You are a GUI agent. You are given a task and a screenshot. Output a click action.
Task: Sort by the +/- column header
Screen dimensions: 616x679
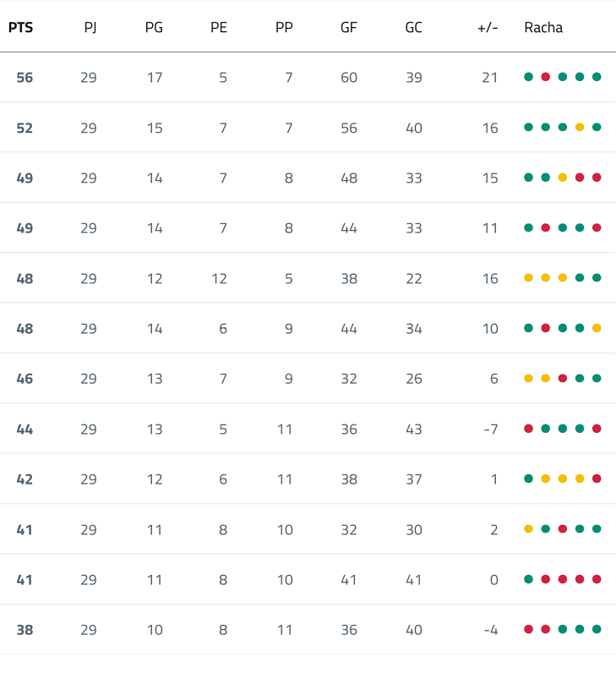pos(488,27)
